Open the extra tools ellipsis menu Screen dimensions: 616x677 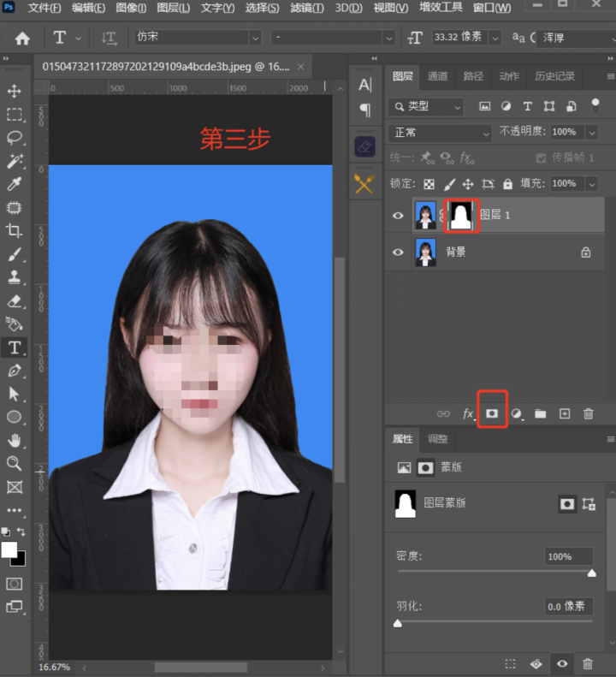pos(15,510)
